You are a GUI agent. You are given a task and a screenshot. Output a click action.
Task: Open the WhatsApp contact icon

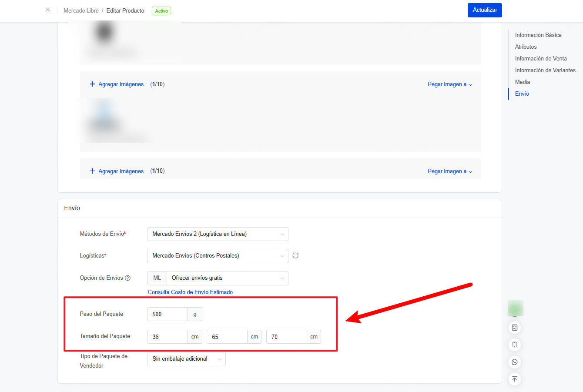click(x=515, y=362)
